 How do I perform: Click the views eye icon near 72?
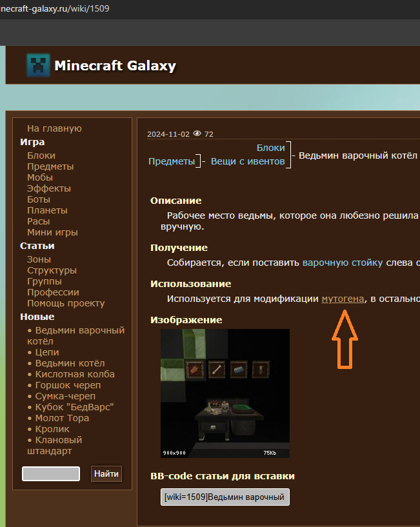197,134
